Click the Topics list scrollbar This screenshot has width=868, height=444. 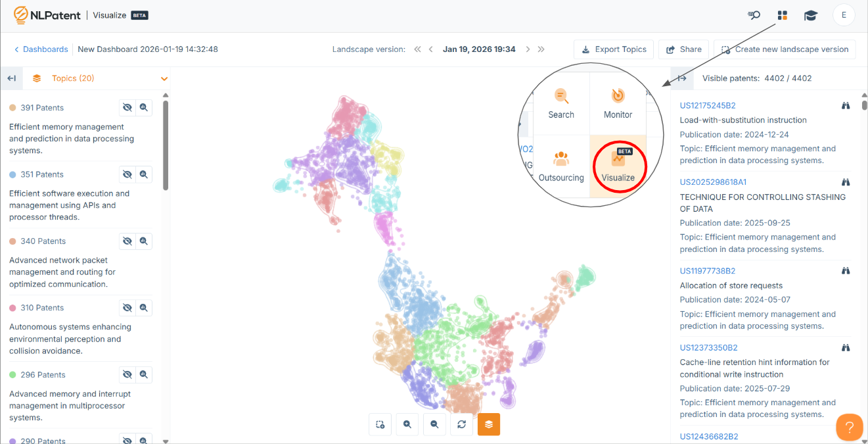point(166,145)
